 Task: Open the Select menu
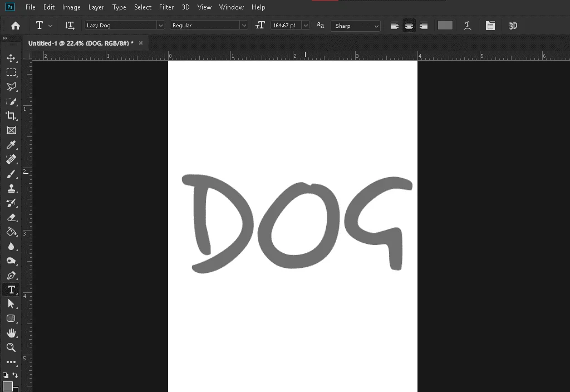click(x=143, y=7)
